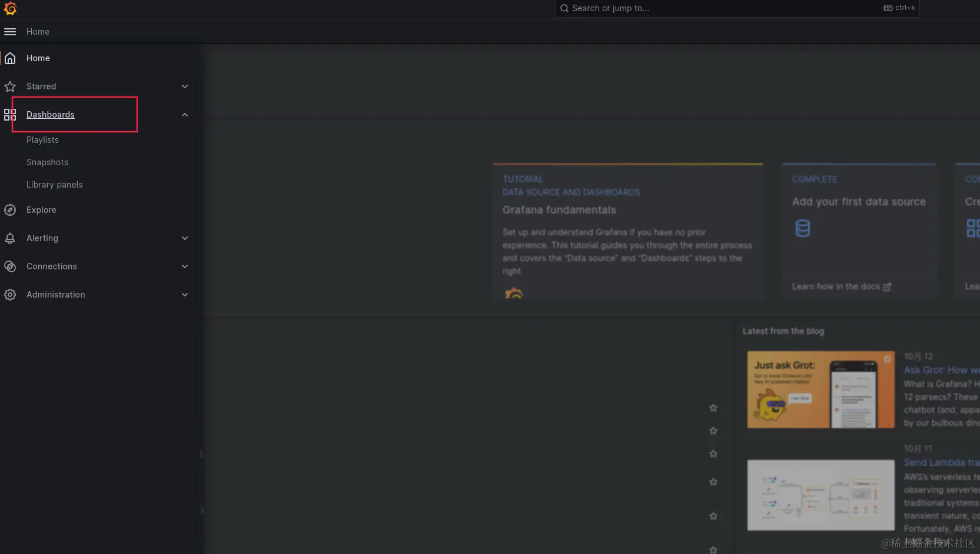Open the Send Lambda blog post link
Viewport: 980px width, 554px height.
tap(942, 463)
